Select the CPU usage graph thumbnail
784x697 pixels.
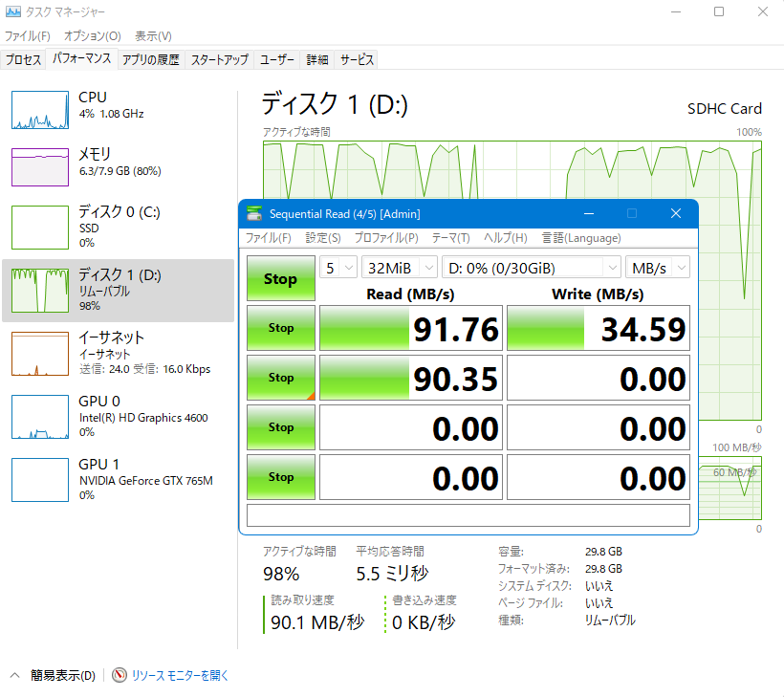pyautogui.click(x=40, y=110)
